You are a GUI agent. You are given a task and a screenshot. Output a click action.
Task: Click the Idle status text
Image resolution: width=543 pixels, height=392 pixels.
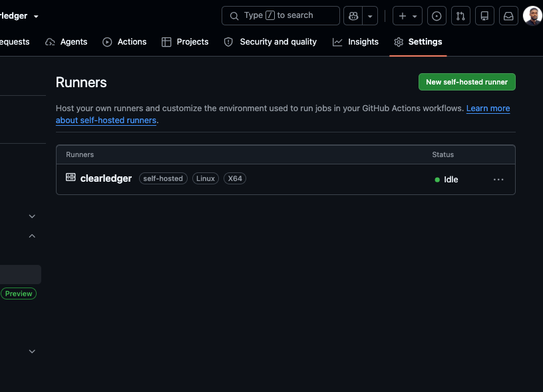(x=451, y=180)
